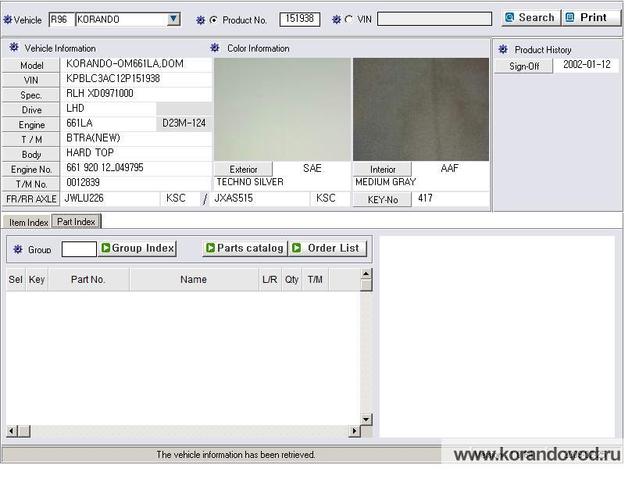Image resolution: width=639 pixels, height=479 pixels.
Task: Click the Medium Gray interior color swatch
Action: point(421,109)
